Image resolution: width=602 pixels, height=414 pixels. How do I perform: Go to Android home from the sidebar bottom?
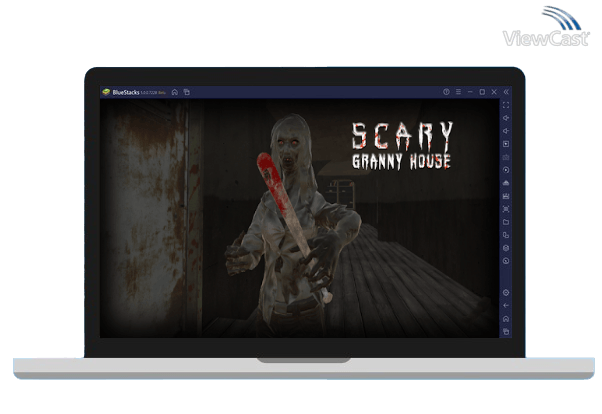[x=506, y=319]
